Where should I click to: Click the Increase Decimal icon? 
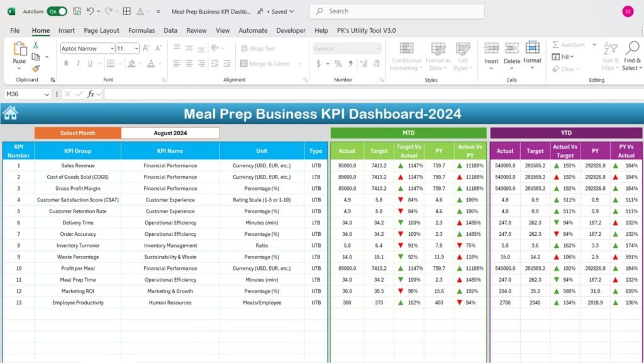365,62
